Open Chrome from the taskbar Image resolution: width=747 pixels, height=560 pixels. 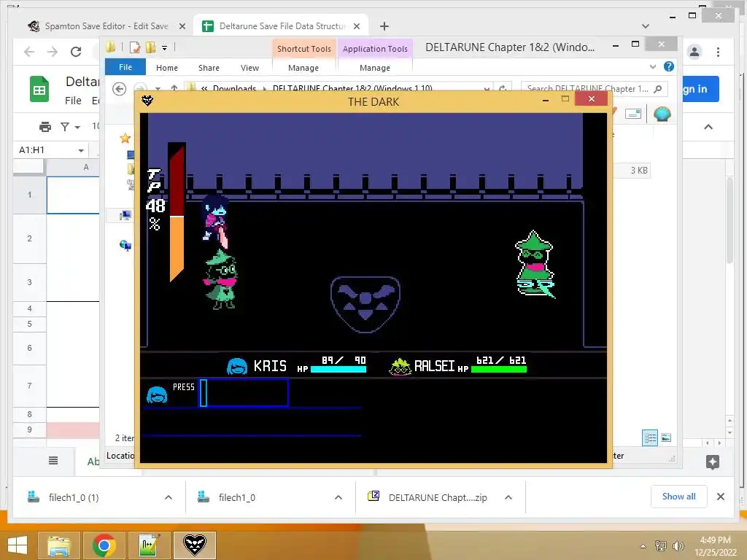point(104,545)
